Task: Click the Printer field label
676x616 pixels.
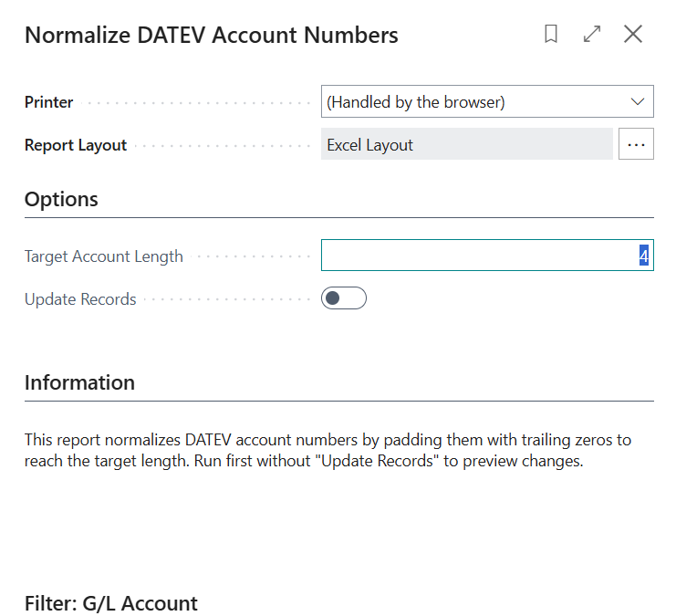Action: pos(49,102)
